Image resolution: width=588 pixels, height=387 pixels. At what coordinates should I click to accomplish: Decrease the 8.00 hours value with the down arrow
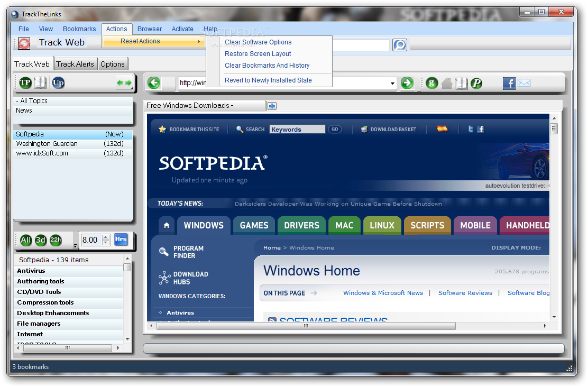tap(106, 243)
